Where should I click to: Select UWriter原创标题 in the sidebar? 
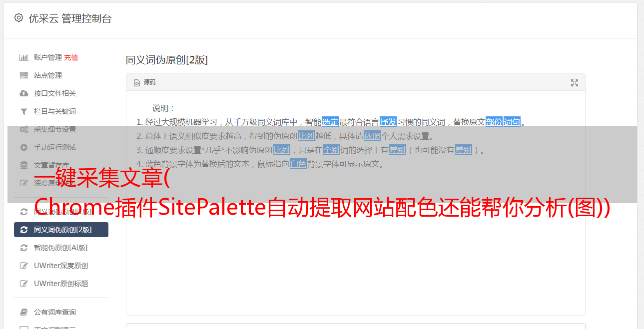pos(61,284)
